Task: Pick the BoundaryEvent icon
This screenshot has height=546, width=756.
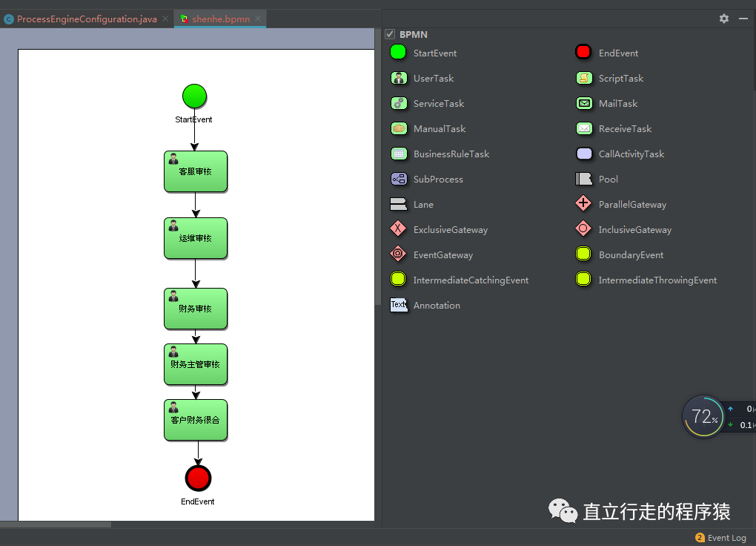Action: point(582,254)
